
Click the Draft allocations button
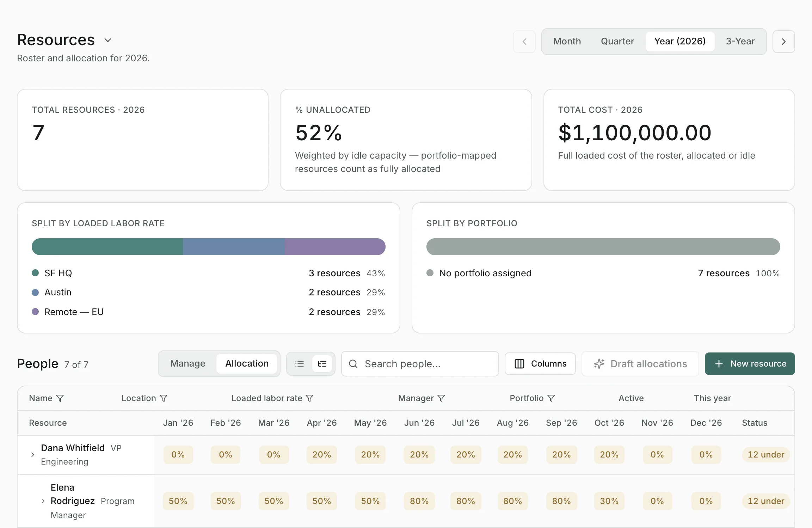pos(640,364)
